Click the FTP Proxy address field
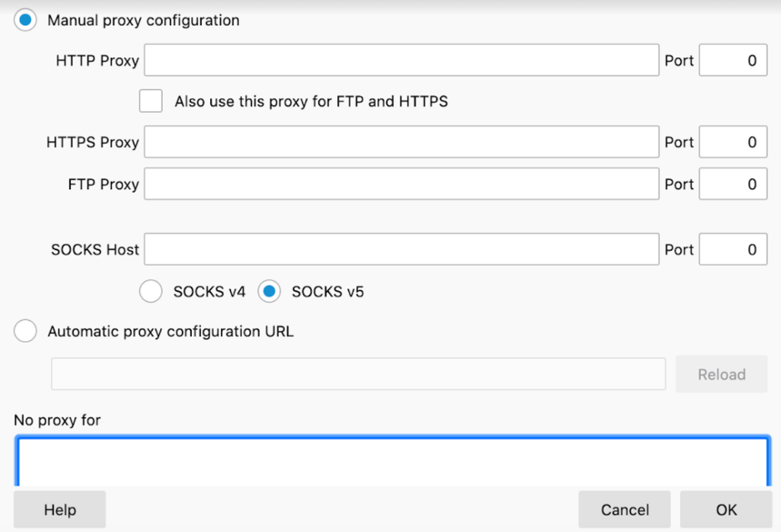 pos(401,184)
